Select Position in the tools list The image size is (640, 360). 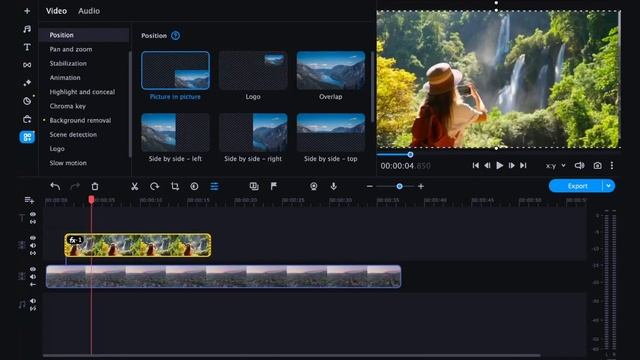(84, 35)
